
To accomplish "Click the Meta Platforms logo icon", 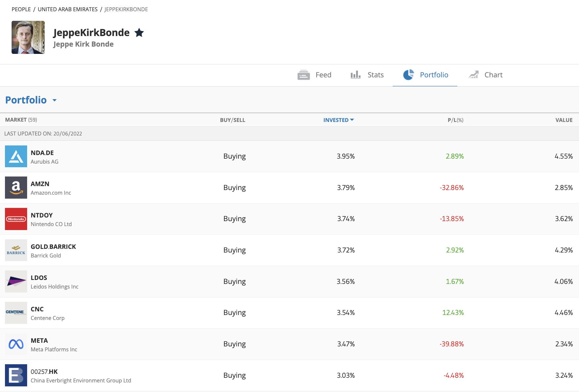I will pyautogui.click(x=16, y=344).
